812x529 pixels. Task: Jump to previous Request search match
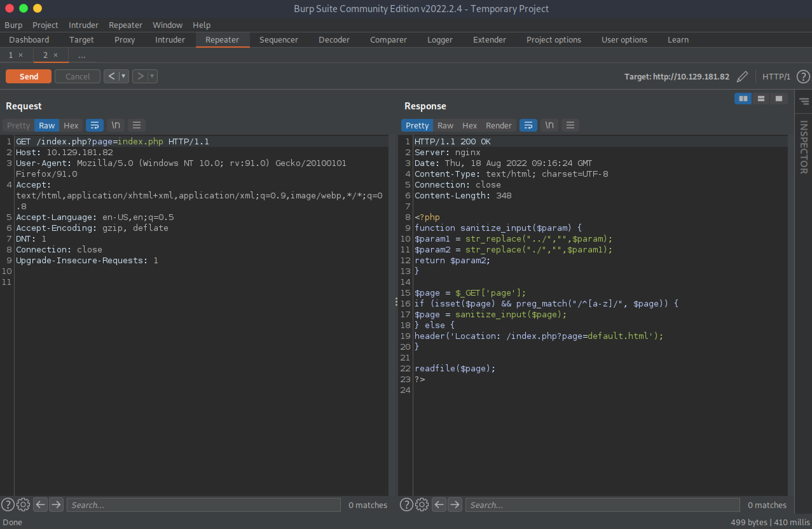[x=41, y=505]
